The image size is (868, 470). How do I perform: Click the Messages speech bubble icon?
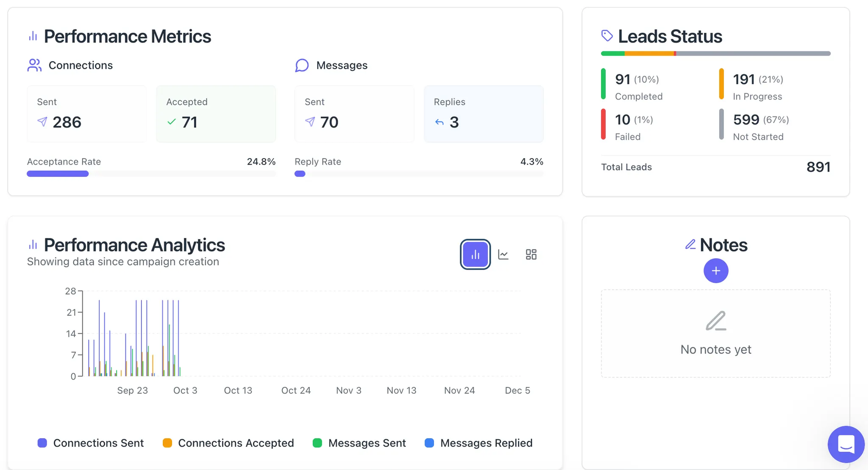(x=302, y=65)
